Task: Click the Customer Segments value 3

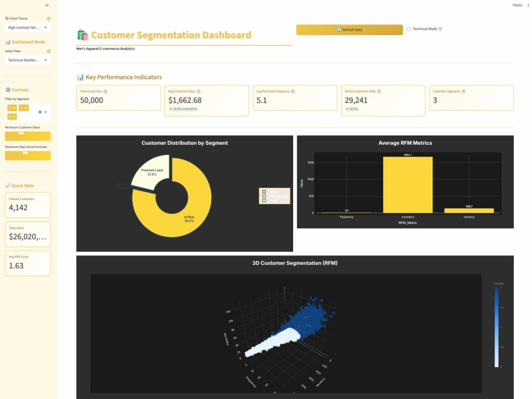Action: coord(435,101)
